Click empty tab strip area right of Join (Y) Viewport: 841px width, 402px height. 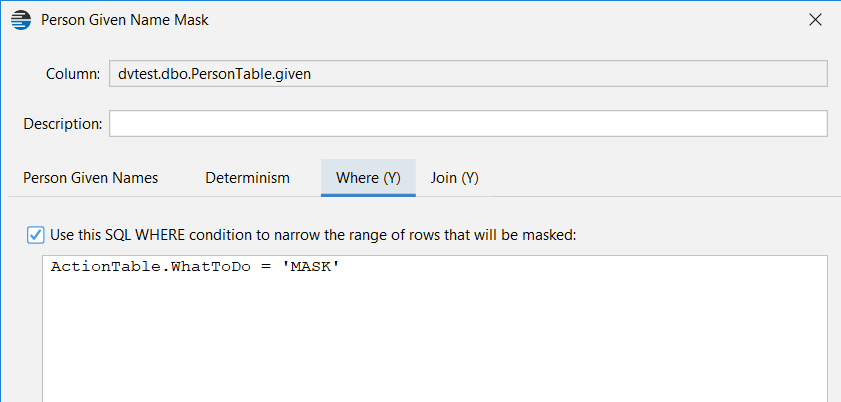tap(660, 178)
